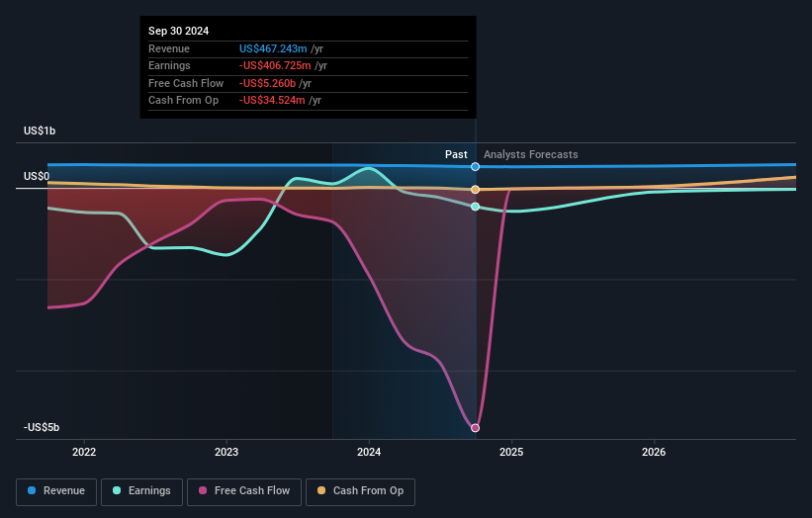
Task: Click the 2026 x-axis label
Action: coord(654,453)
